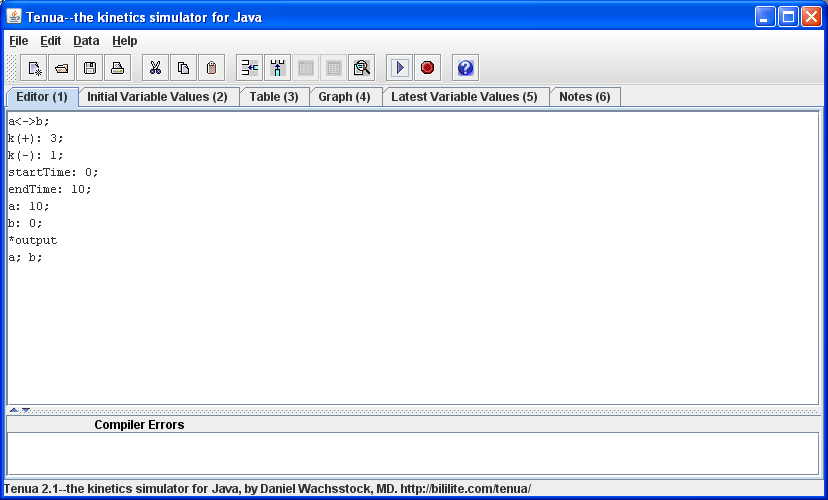Paste from clipboard icon

point(211,68)
